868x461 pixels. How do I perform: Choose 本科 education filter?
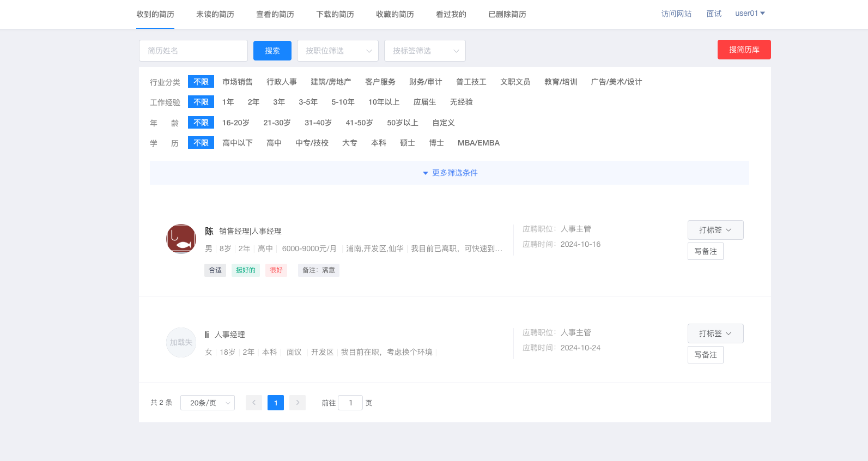click(378, 143)
